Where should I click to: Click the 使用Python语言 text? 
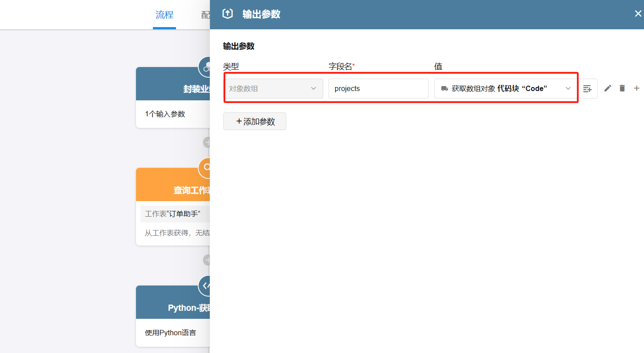tap(170, 333)
